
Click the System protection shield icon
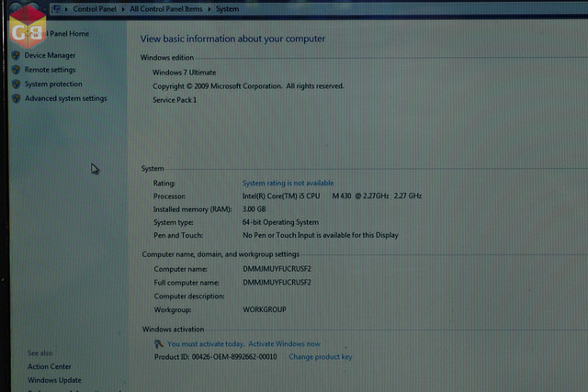click(16, 84)
